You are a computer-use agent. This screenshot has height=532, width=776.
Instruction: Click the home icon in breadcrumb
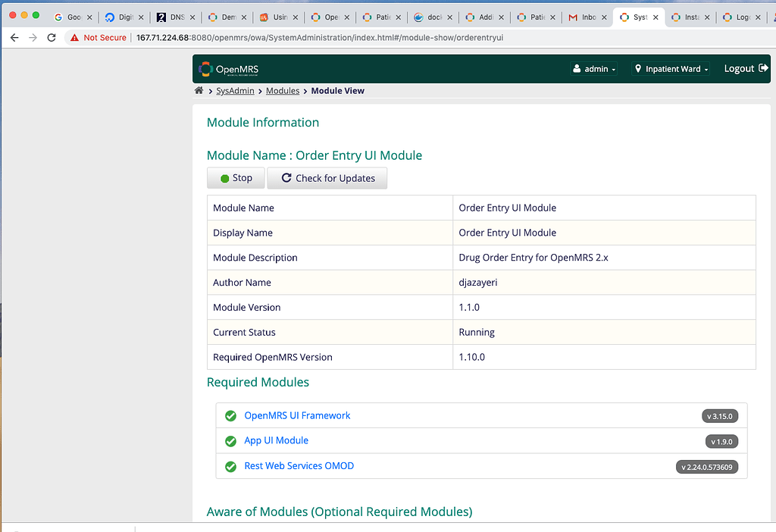coord(199,91)
